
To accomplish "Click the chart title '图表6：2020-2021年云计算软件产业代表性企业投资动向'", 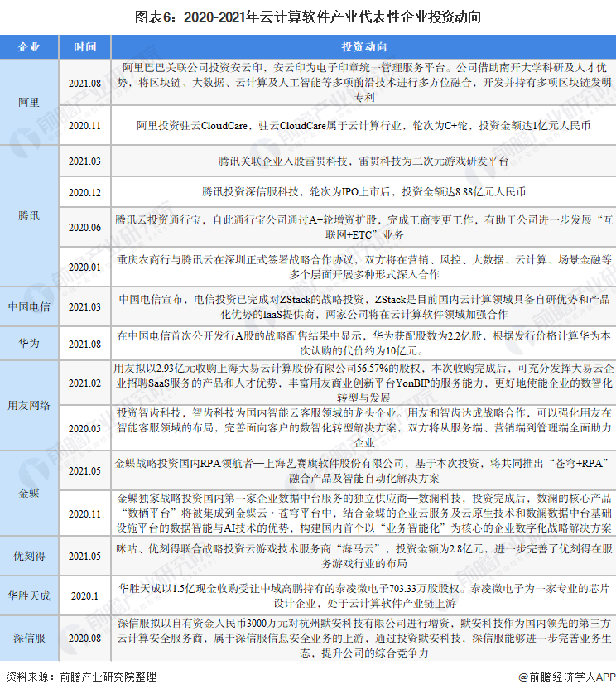I will click(307, 17).
